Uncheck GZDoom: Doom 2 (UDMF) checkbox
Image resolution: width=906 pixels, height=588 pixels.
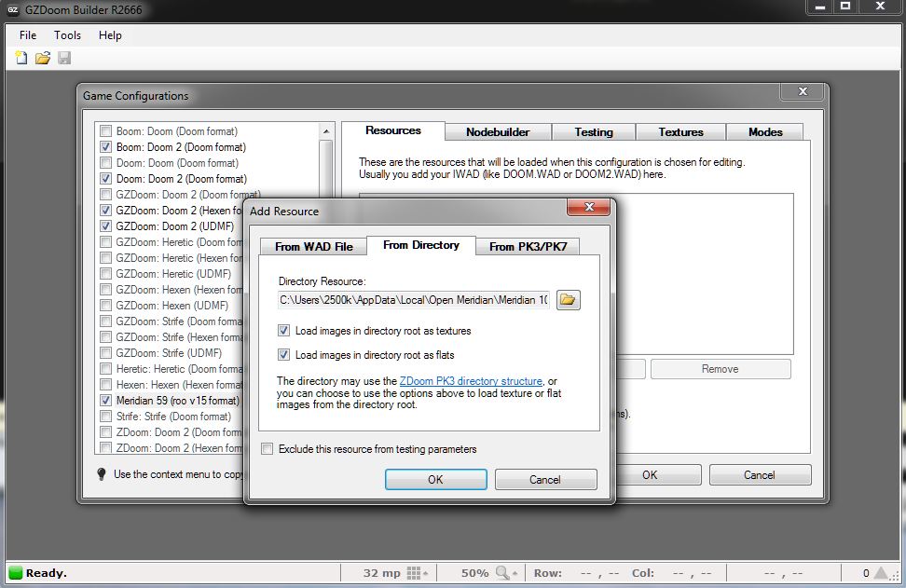click(x=105, y=226)
